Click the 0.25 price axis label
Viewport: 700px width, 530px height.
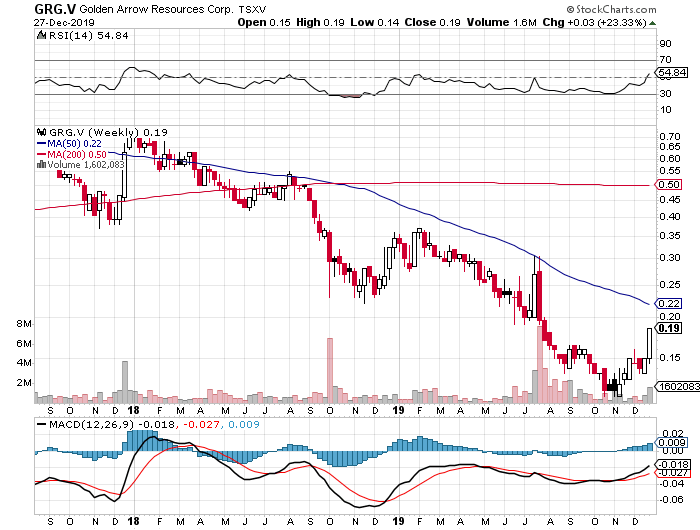click(670, 284)
